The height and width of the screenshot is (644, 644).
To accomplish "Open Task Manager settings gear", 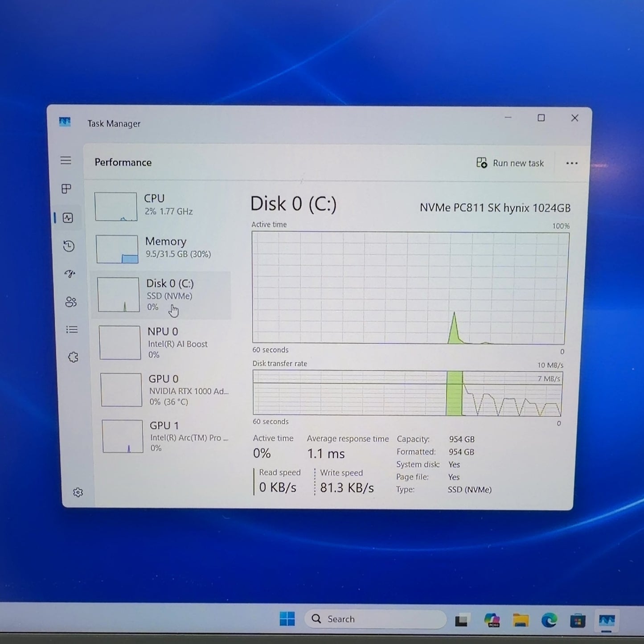I will click(x=78, y=492).
